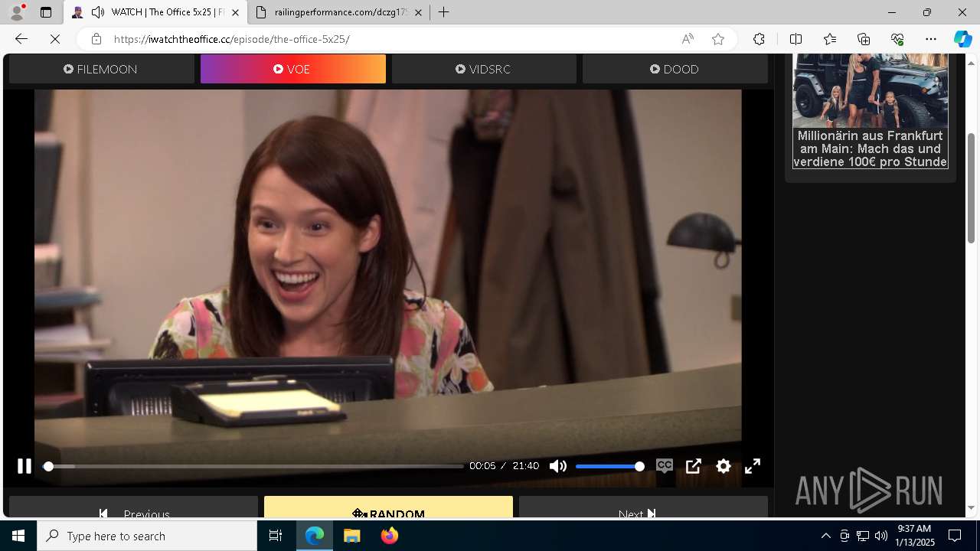Enable split screen view

pyautogui.click(x=795, y=39)
